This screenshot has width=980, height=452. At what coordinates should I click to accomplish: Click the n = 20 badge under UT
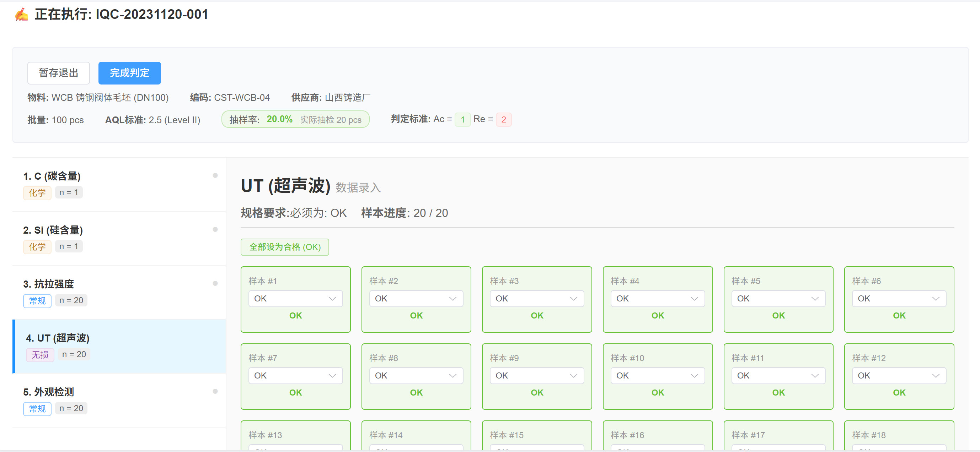tap(74, 354)
